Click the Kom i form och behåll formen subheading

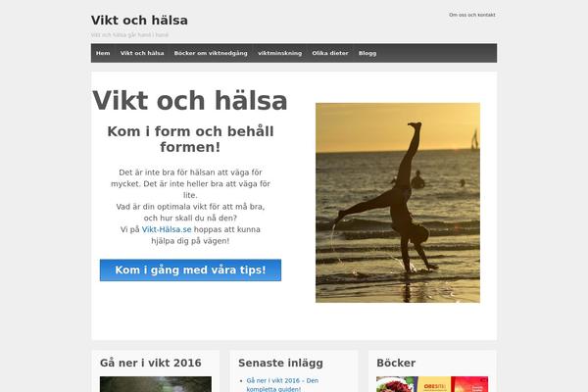tap(190, 139)
